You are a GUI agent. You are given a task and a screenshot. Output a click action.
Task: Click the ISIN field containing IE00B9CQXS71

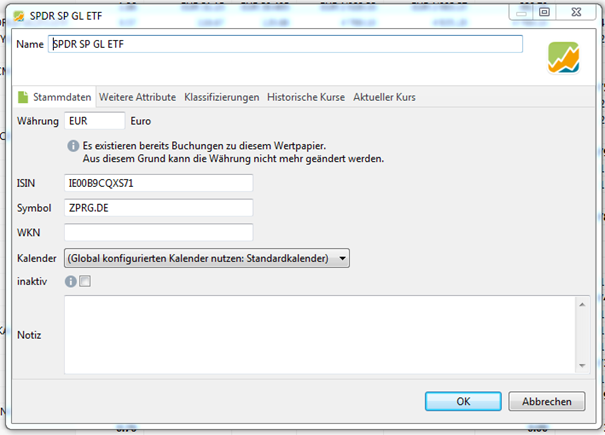point(159,183)
